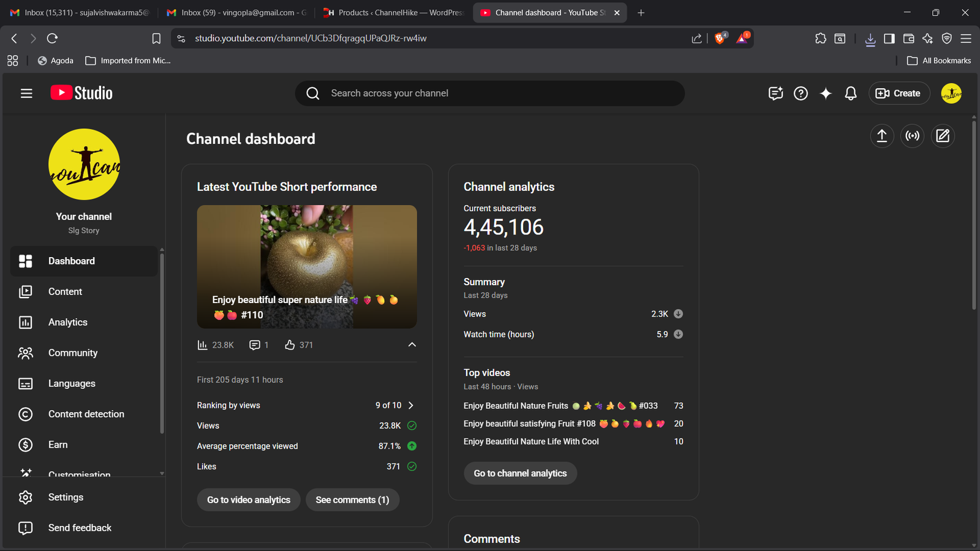This screenshot has height=551, width=980.
Task: Click the sidebar navigation scrollbar
Action: coord(162,343)
